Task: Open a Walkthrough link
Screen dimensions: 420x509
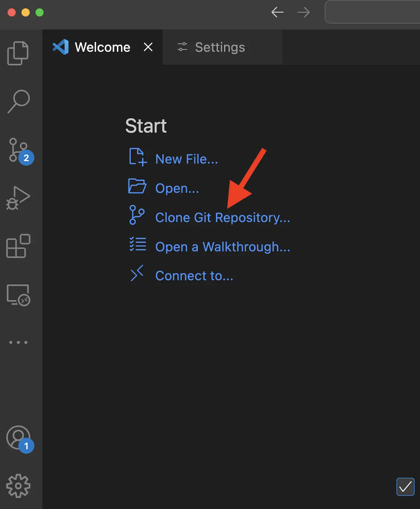Action: [x=222, y=247]
